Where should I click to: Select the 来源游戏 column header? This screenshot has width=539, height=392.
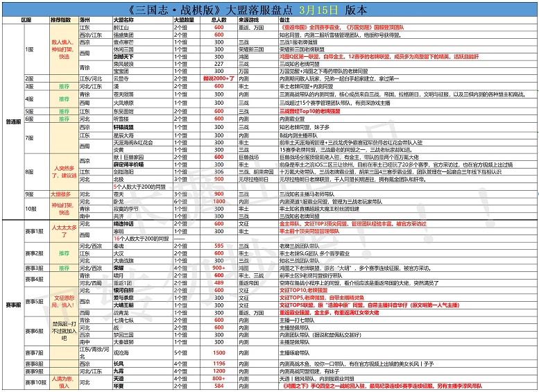pyautogui.click(x=251, y=20)
